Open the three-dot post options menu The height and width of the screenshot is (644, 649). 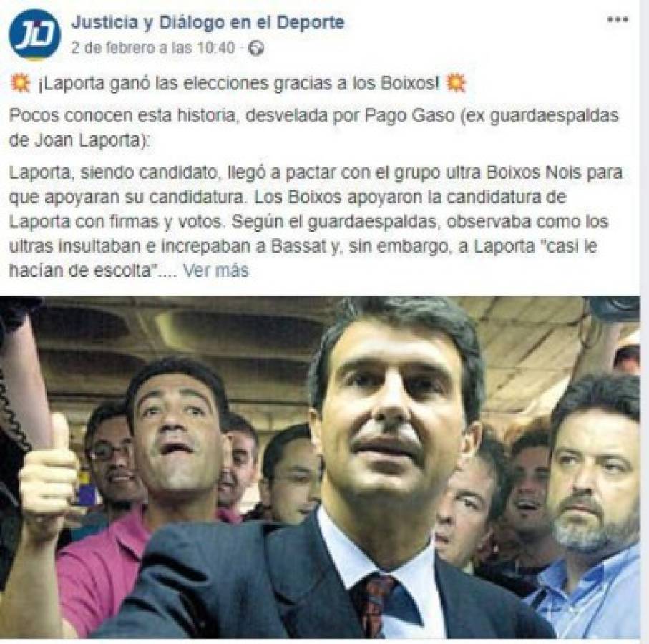(x=618, y=20)
